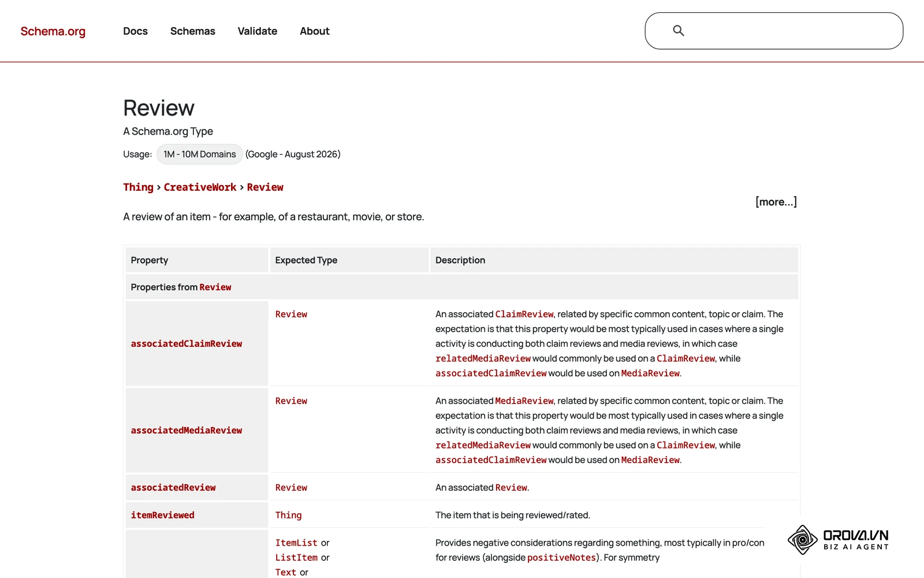The height and width of the screenshot is (578, 924).
Task: Open Review link in associatedReview description
Action: click(x=511, y=488)
